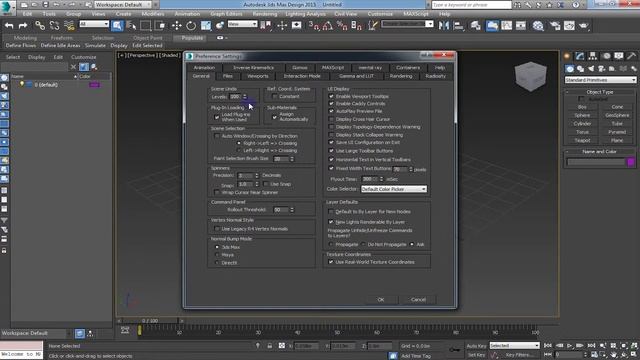Toggle the Percent Snap icon
This screenshot has height=360, width=640.
342,25
